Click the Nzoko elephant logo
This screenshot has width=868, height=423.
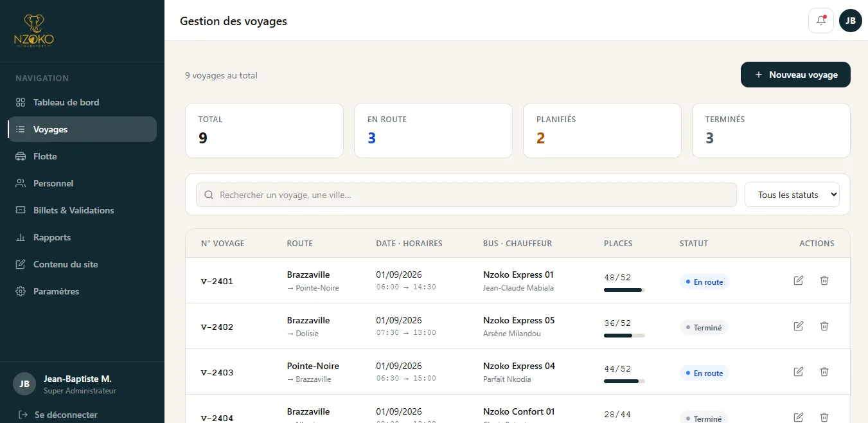click(x=34, y=31)
